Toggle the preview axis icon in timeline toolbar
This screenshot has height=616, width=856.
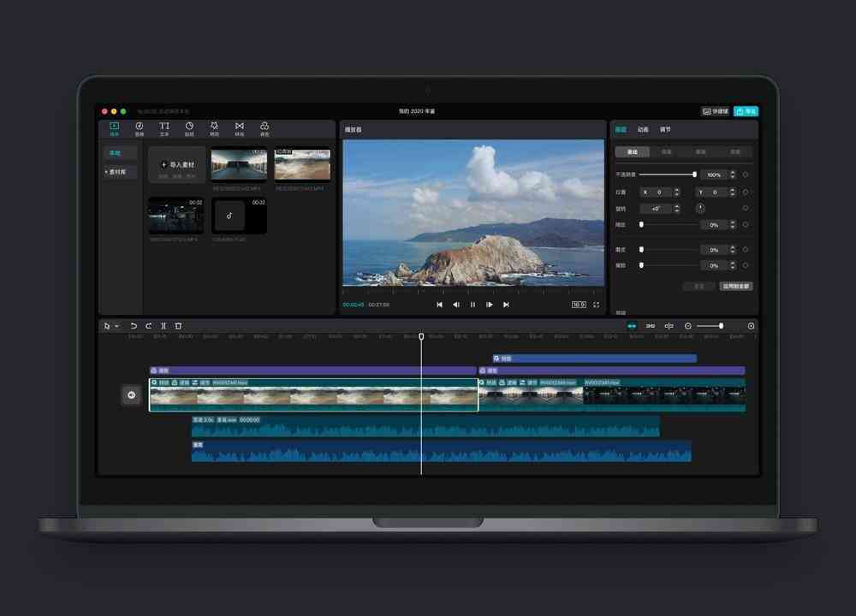pyautogui.click(x=669, y=326)
